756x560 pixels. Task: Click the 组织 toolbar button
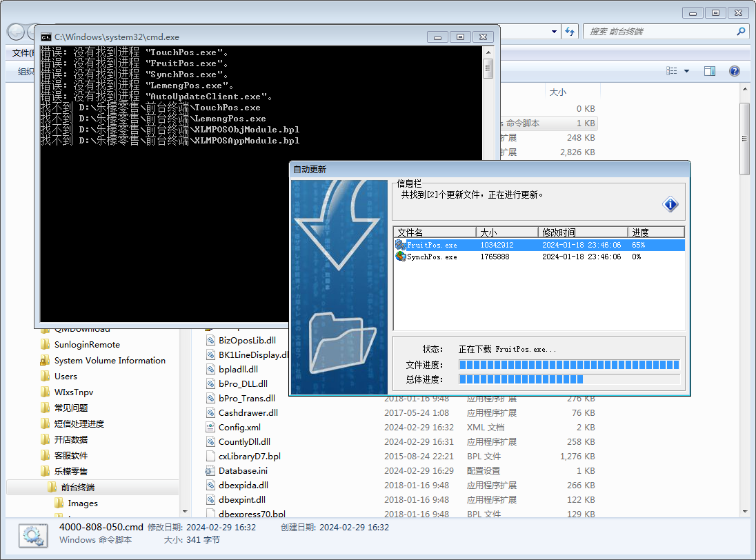(x=25, y=71)
